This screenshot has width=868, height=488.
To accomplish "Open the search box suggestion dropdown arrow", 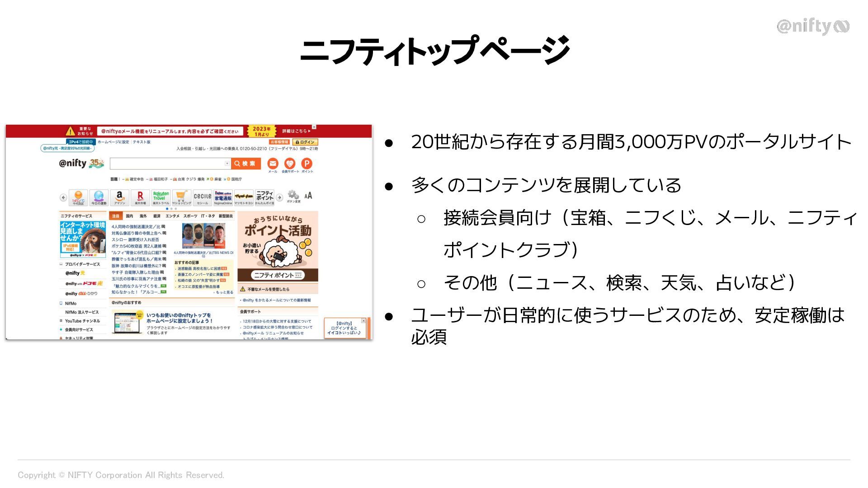I will [227, 164].
